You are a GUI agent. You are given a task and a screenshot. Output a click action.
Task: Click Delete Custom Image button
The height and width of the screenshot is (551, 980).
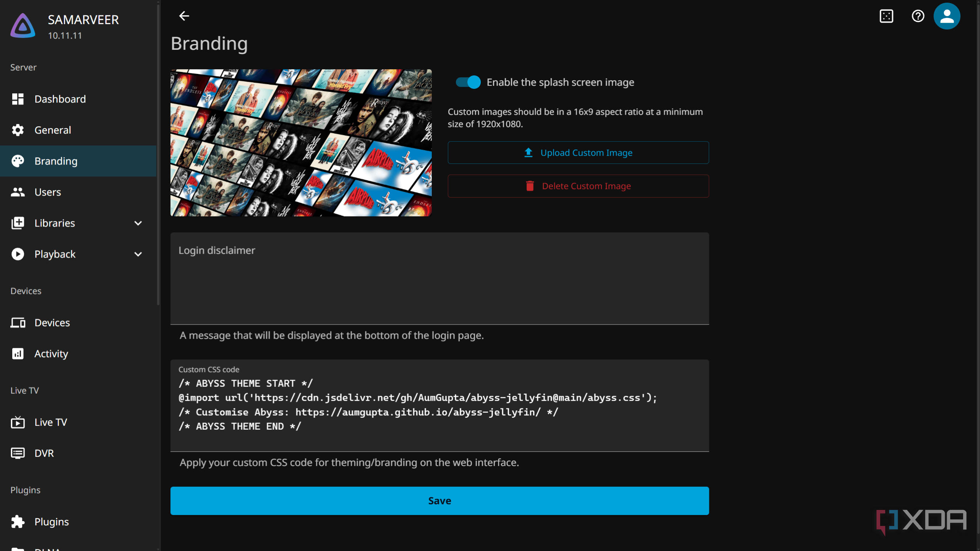click(x=578, y=186)
